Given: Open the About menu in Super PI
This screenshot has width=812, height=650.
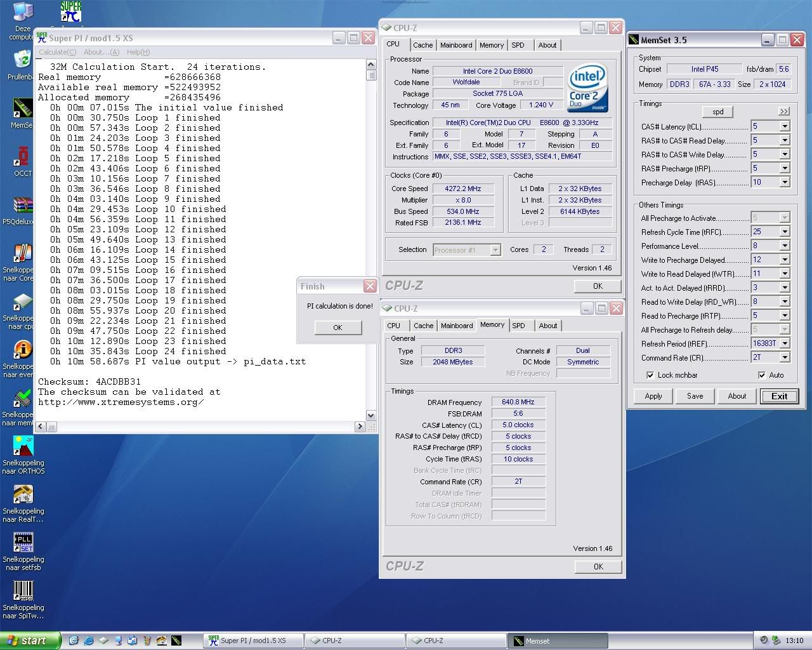Looking at the screenshot, I should pos(101,52).
